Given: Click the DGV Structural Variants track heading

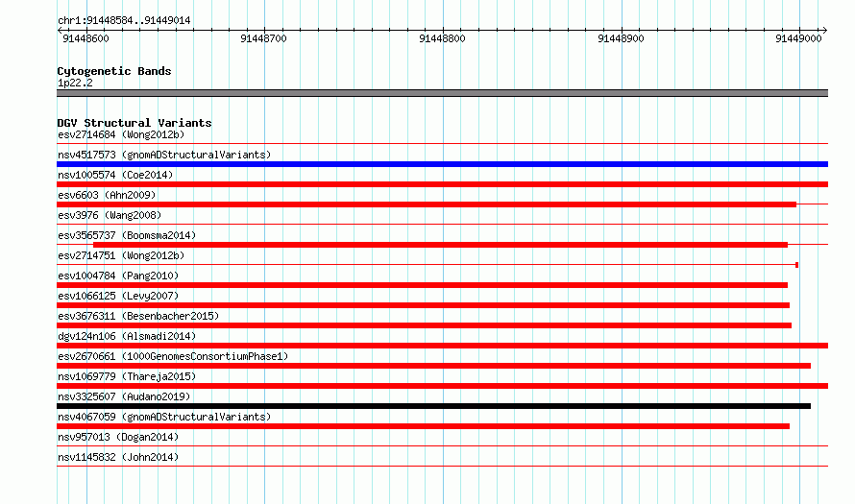Looking at the screenshot, I should pyautogui.click(x=134, y=123).
